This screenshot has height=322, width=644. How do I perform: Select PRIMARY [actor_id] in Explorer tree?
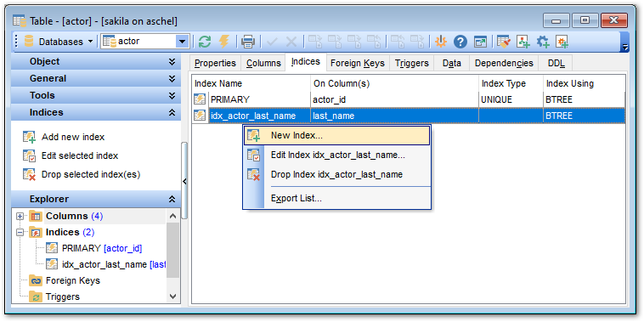tap(102, 248)
